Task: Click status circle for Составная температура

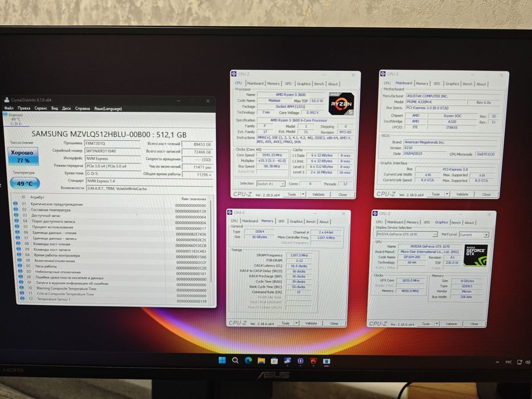Action: coord(15,209)
